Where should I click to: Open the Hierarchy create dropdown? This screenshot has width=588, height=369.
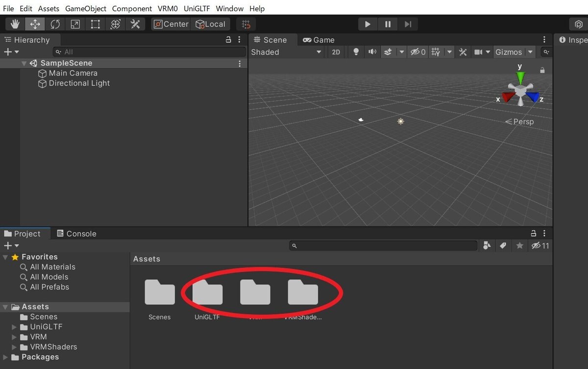click(11, 51)
